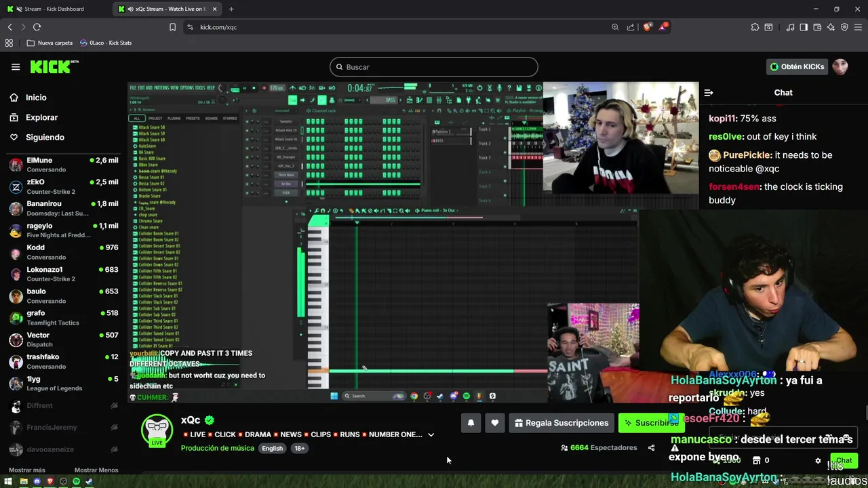Expand the stream title chevron

click(431, 434)
